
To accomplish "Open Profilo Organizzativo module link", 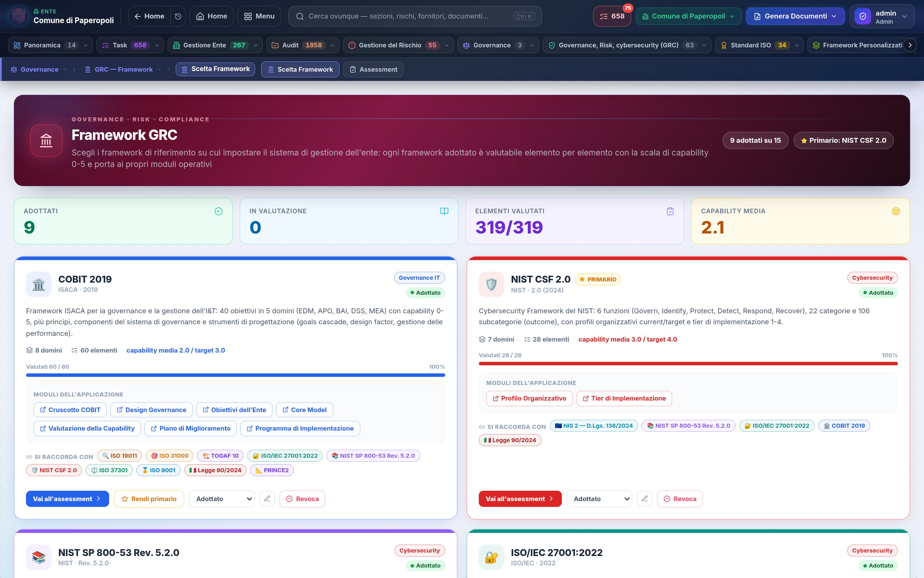I will point(529,398).
